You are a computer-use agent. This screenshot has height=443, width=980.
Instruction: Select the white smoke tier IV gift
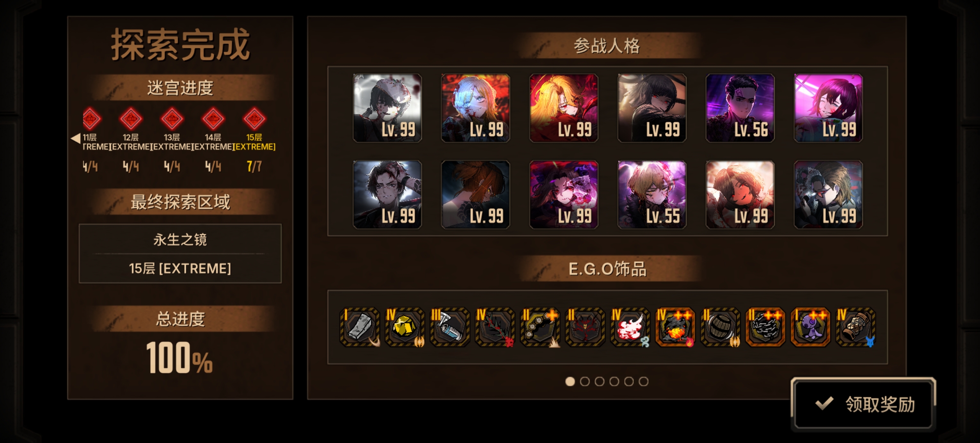pos(630,327)
